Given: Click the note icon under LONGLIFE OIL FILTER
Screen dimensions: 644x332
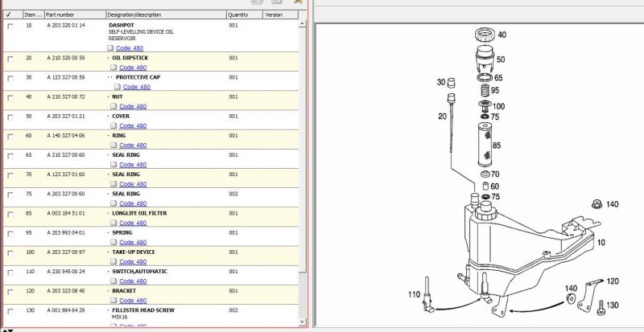Looking at the screenshot, I should point(113,223).
